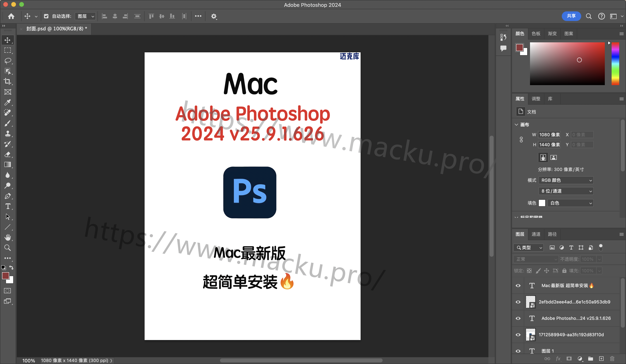This screenshot has width=626, height=364.
Task: Switch to the 通道 tab
Action: point(536,234)
